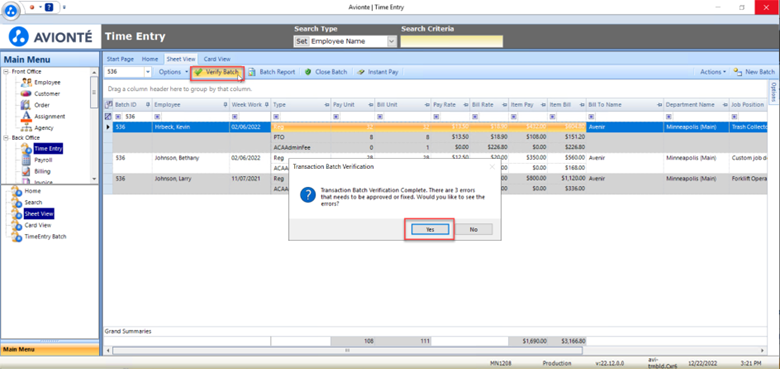Click the Main Menu tree scroll up arrow

point(95,72)
